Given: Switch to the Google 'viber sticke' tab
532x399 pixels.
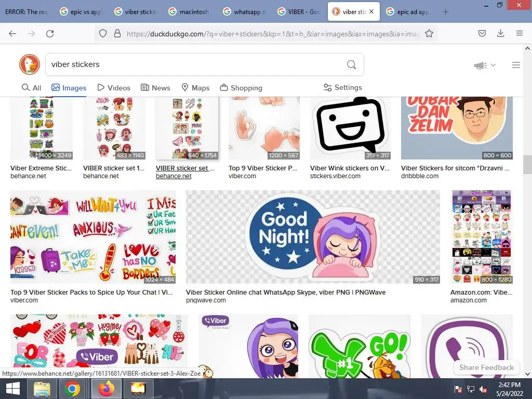Looking at the screenshot, I should point(136,12).
